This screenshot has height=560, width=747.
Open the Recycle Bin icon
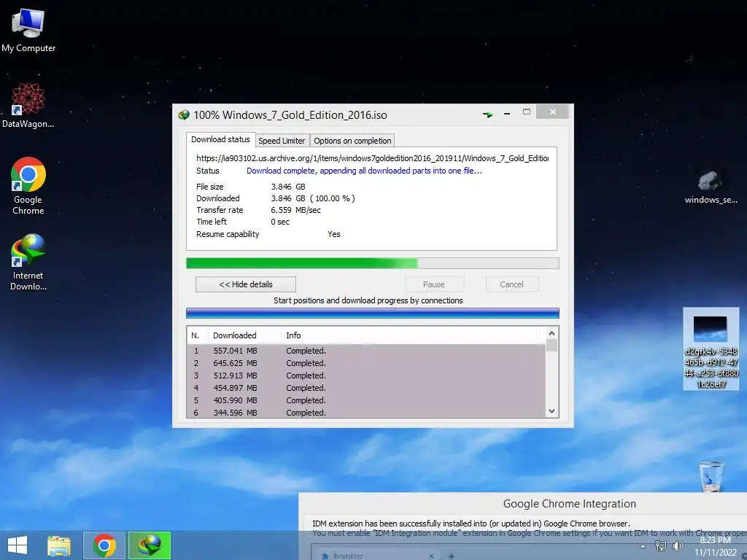[711, 476]
